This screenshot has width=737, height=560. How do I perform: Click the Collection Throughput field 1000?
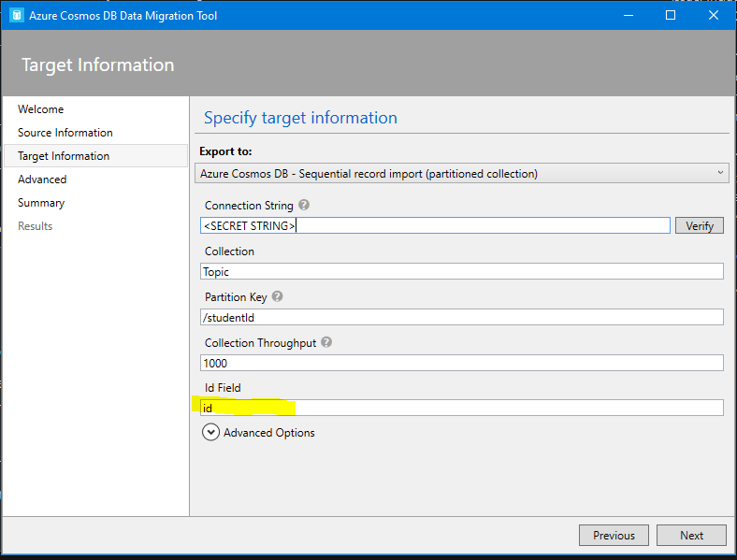click(x=462, y=363)
